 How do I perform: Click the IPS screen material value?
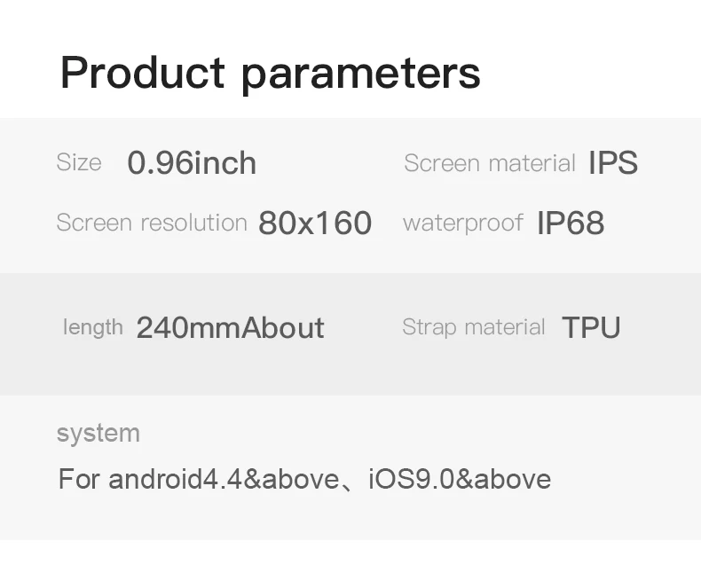[613, 163]
